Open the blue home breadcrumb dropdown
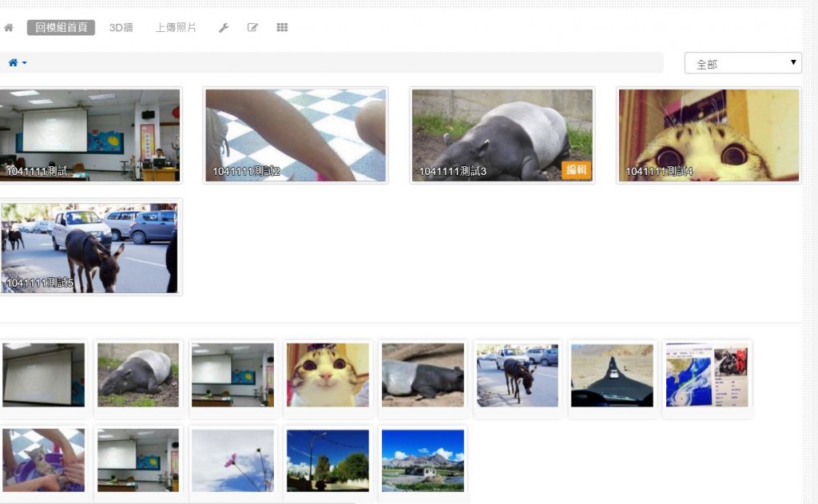 coord(17,63)
